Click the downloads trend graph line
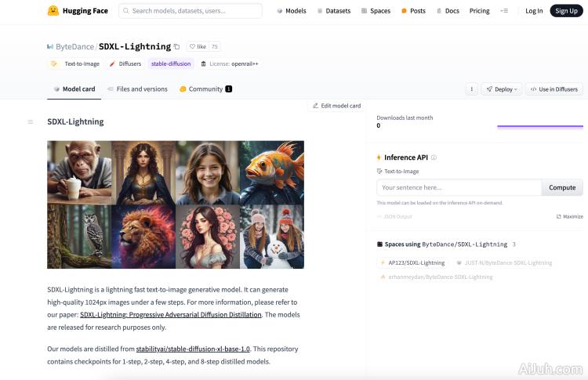This screenshot has height=380, width=588. tap(540, 125)
